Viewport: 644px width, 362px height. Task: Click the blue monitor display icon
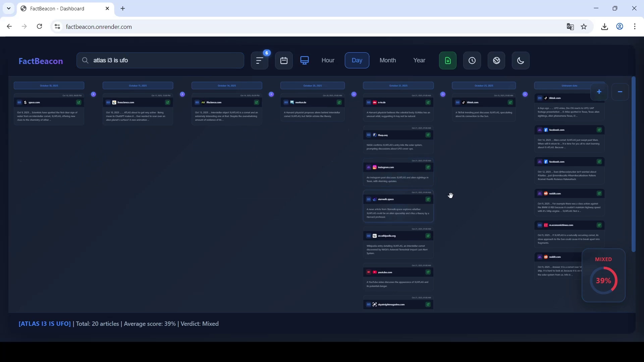click(305, 60)
